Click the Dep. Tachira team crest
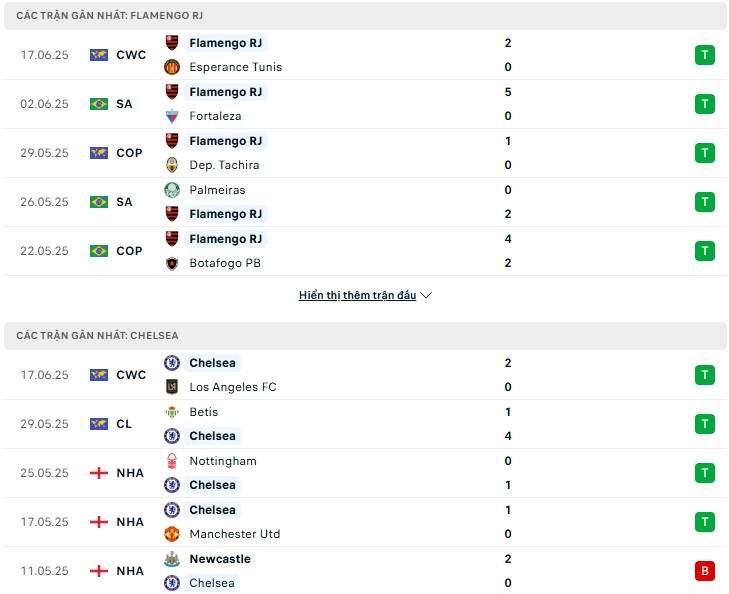This screenshot has width=729, height=594. tap(172, 165)
